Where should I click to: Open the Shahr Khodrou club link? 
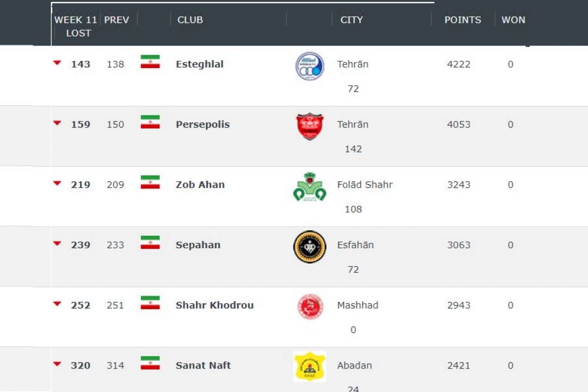point(215,305)
